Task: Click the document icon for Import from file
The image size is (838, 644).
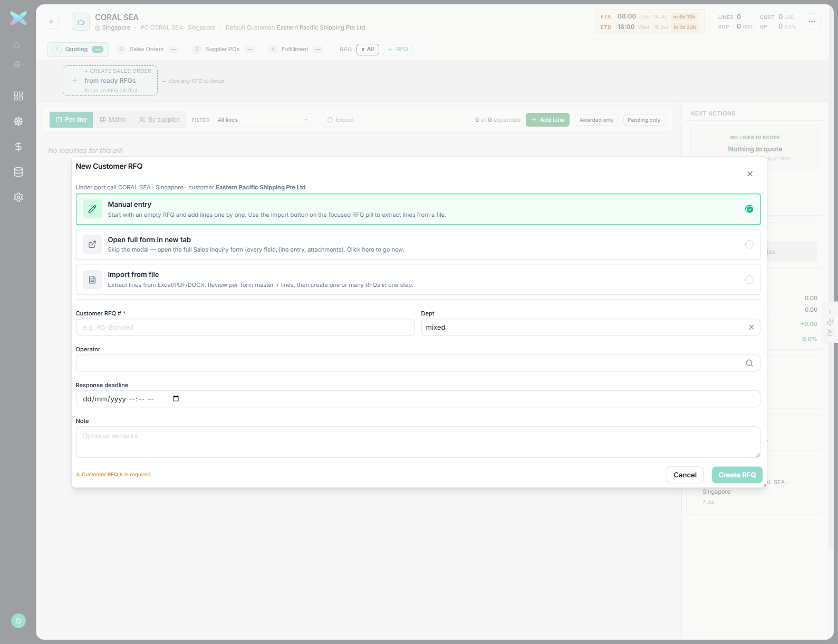Action: pyautogui.click(x=92, y=280)
